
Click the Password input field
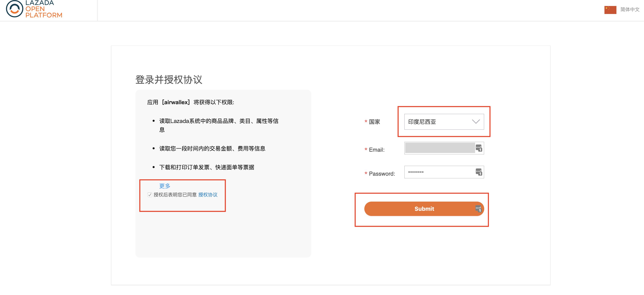[x=444, y=172]
